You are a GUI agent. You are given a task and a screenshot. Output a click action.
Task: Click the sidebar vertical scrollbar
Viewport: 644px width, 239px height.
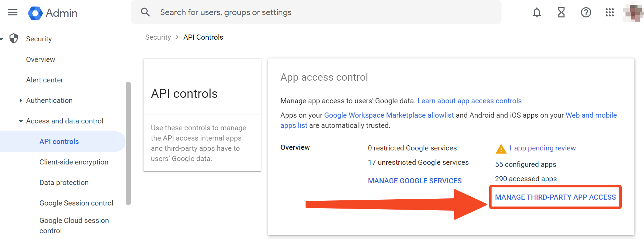(128, 143)
